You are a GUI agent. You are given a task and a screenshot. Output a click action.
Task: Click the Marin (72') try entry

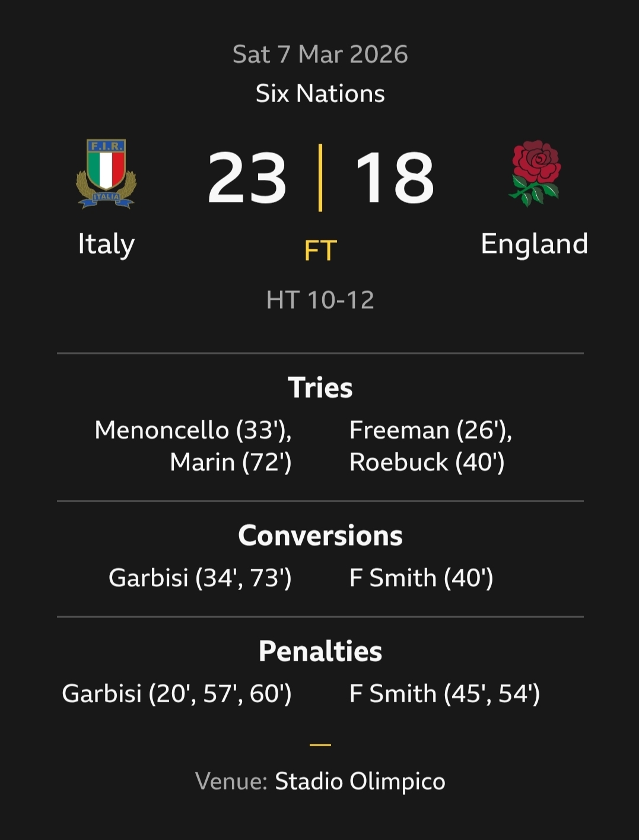pyautogui.click(x=230, y=462)
